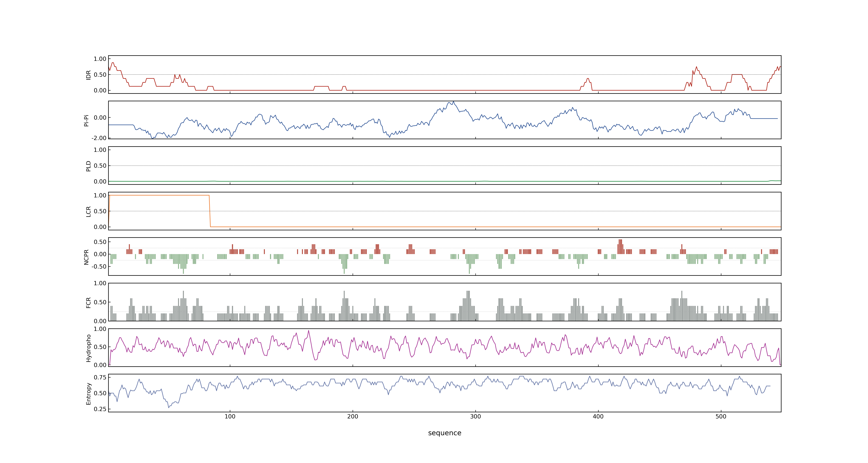This screenshot has width=868, height=463.
Task: Click the Pi-Pi curve peak near residue 280
Action: pyautogui.click(x=453, y=102)
